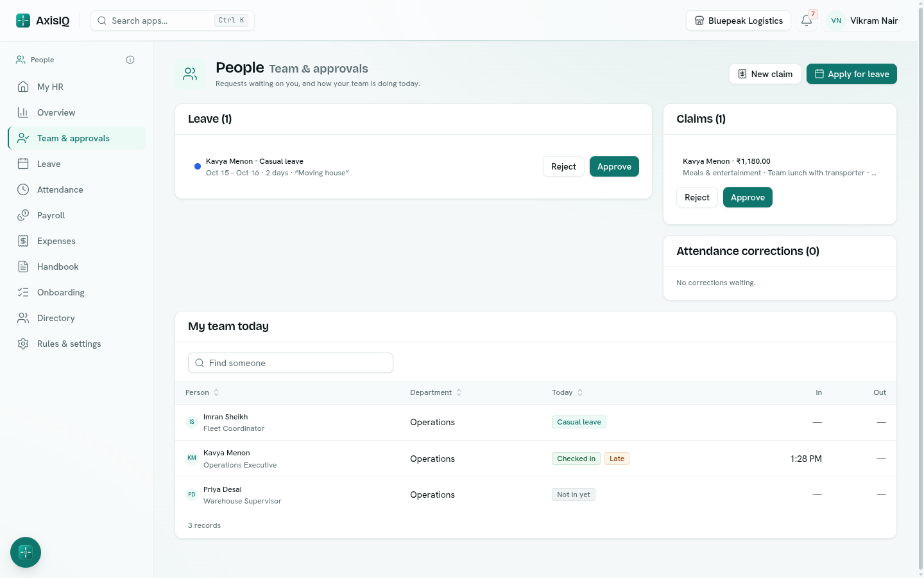The height and width of the screenshot is (578, 924).
Task: Click Imran Sheikh in team table
Action: (225, 417)
